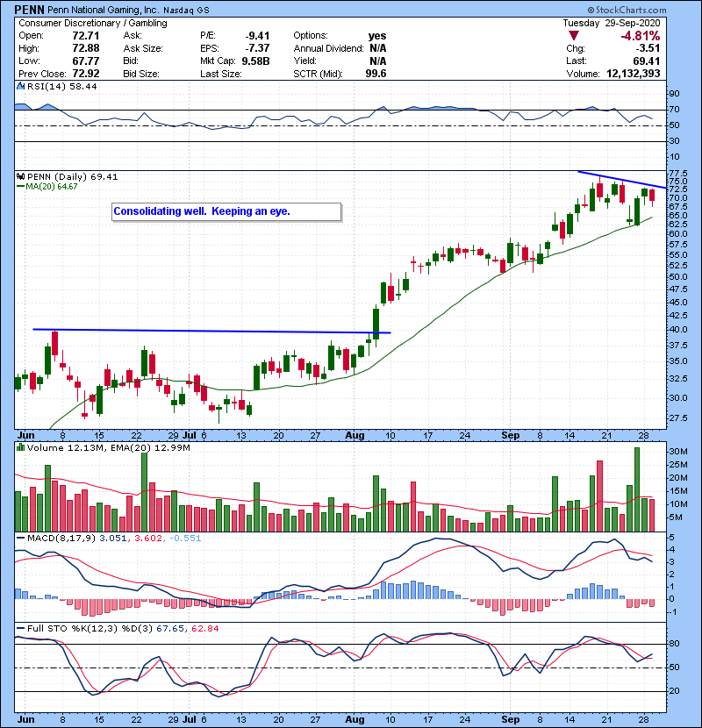Screen dimensions: 702x728
Task: Click the Sep label on price axis
Action: click(x=511, y=436)
